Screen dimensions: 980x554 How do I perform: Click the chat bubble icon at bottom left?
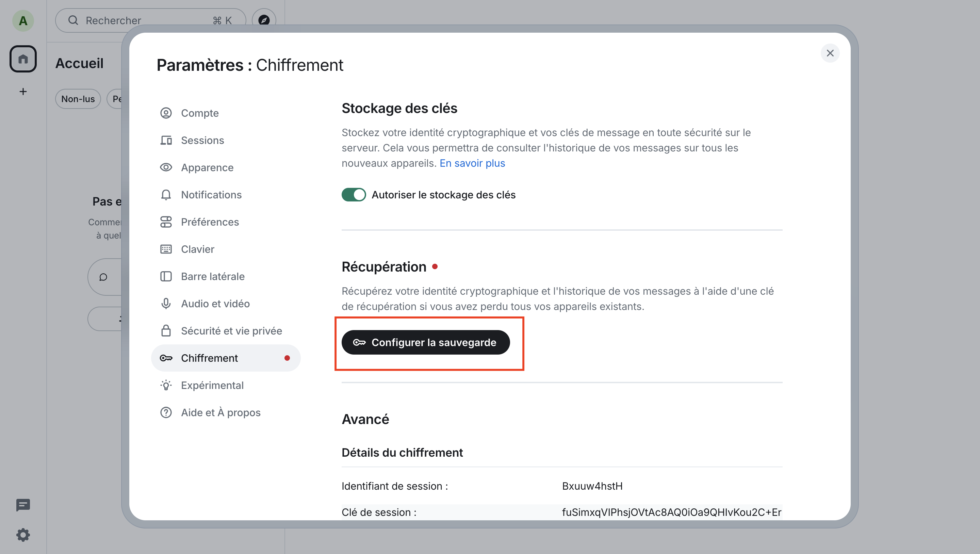[23, 505]
